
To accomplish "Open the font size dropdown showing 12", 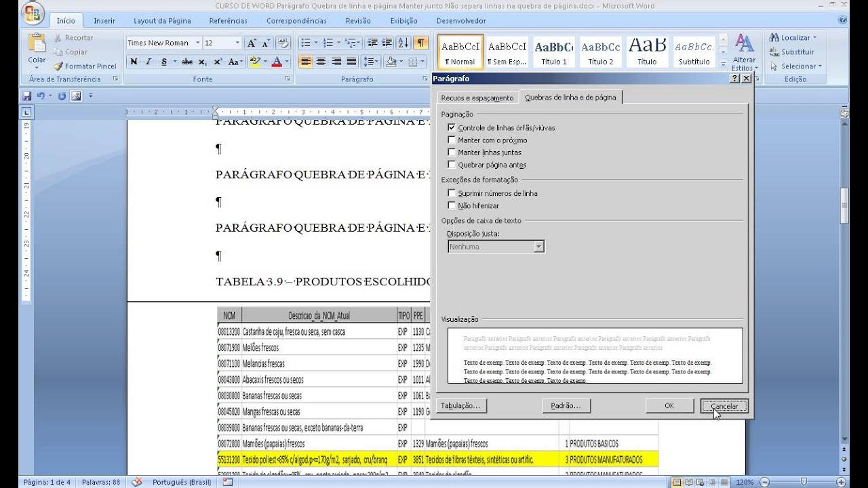I will [237, 43].
